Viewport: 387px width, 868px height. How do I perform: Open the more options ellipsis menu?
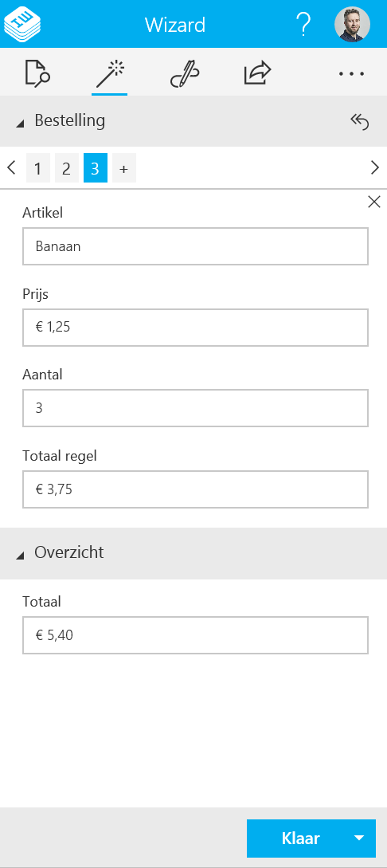(x=352, y=73)
